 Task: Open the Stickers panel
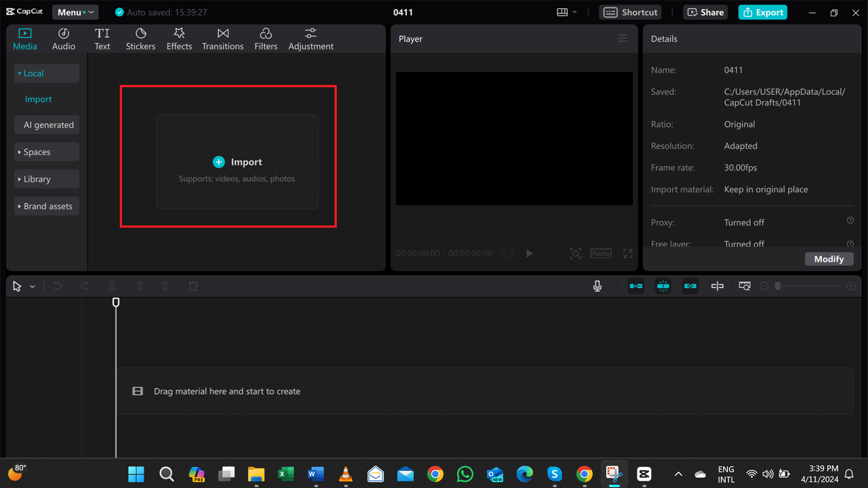pyautogui.click(x=140, y=38)
